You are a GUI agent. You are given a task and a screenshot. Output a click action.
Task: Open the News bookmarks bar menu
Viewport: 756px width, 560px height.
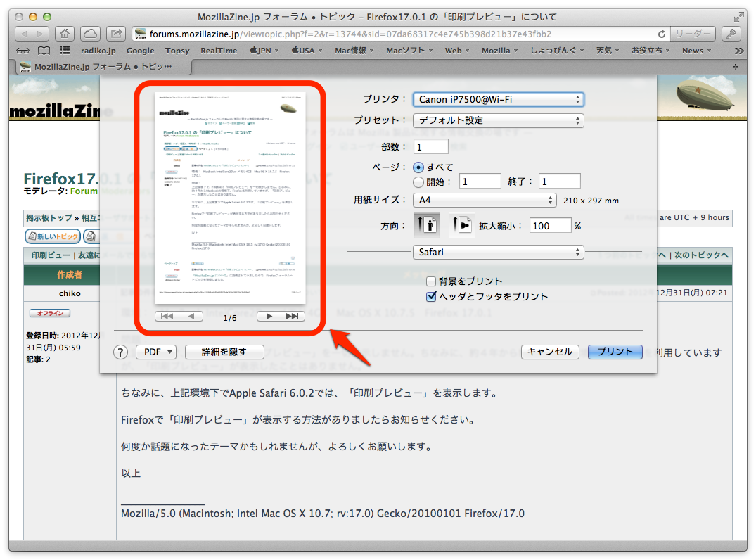(x=697, y=51)
